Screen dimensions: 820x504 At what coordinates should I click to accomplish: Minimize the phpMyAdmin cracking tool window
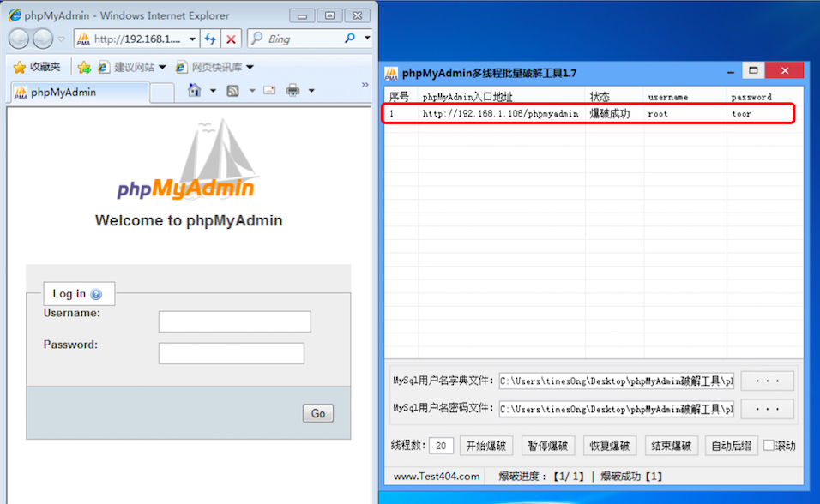click(730, 72)
